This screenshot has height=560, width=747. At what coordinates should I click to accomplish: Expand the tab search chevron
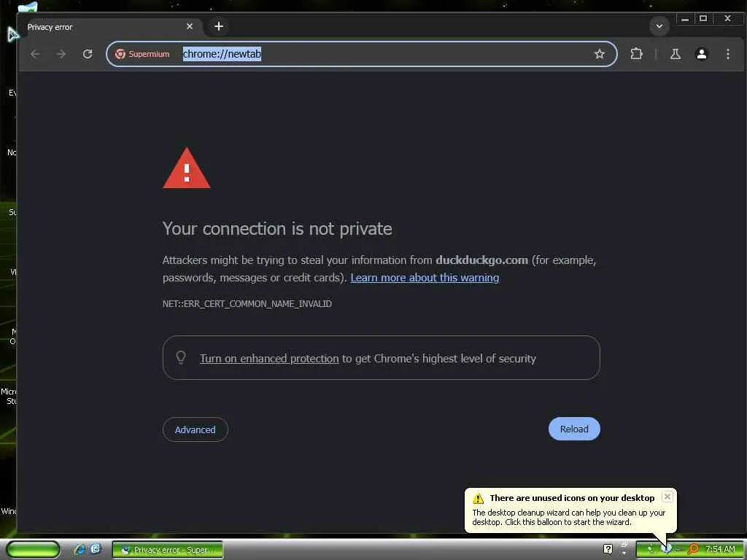pyautogui.click(x=659, y=26)
